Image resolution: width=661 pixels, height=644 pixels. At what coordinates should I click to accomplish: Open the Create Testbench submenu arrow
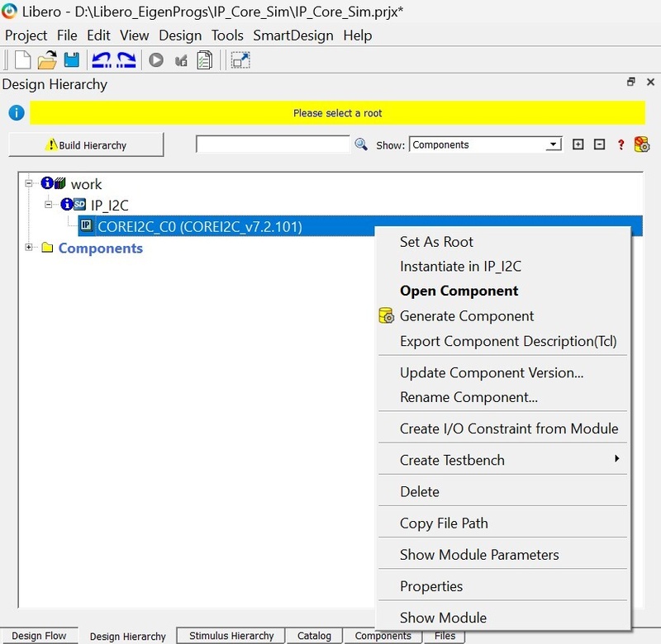tap(616, 458)
